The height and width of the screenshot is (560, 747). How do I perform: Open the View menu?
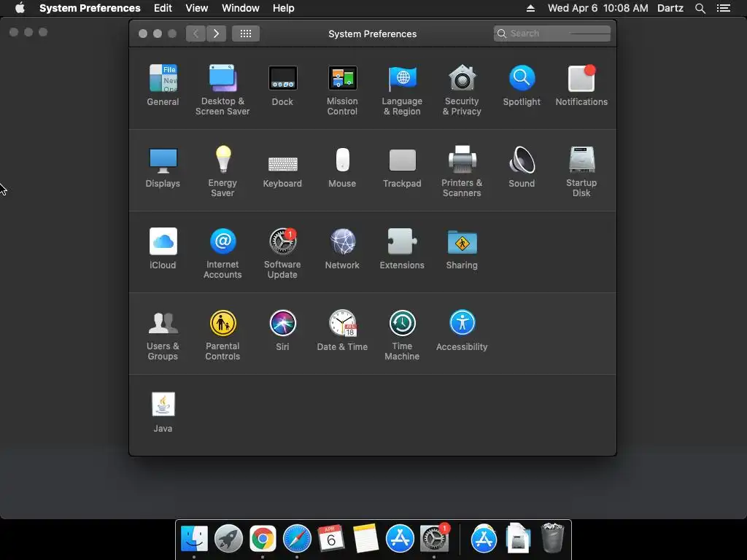[x=197, y=8]
